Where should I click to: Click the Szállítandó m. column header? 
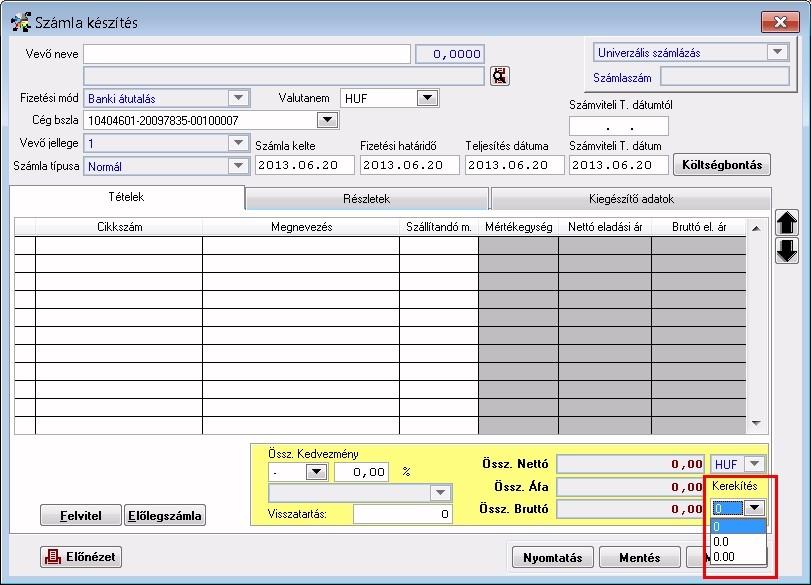[439, 227]
